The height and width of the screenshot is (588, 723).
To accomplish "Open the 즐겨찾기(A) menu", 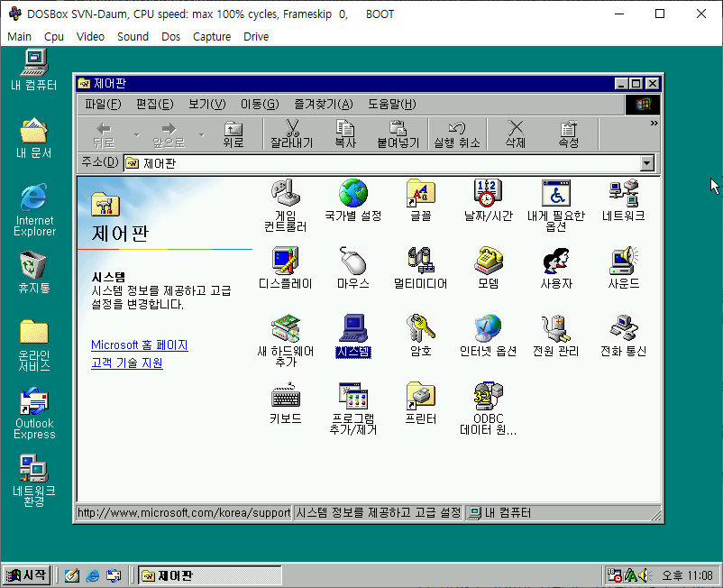I will click(x=324, y=105).
